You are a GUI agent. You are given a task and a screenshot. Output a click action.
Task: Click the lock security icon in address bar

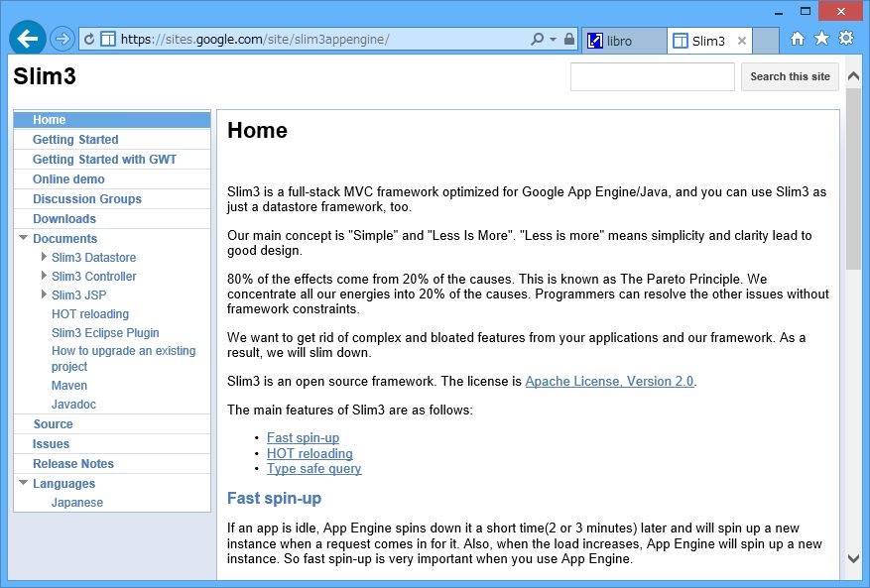click(x=568, y=40)
